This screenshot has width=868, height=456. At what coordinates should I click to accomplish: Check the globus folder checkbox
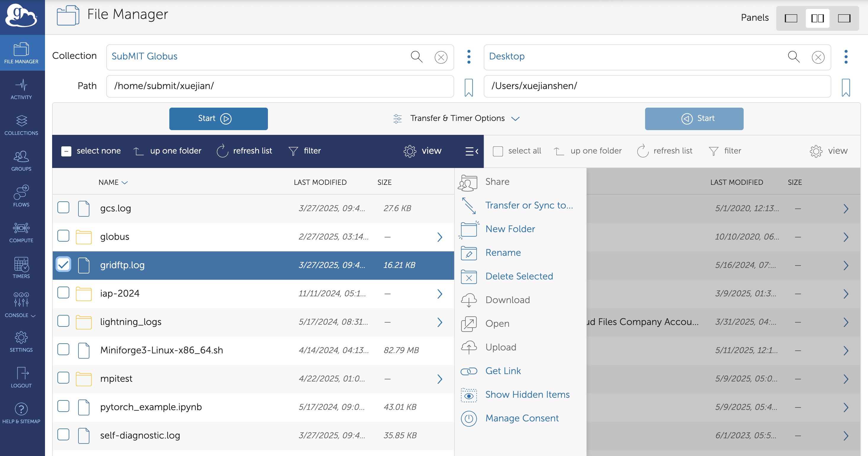click(x=63, y=236)
